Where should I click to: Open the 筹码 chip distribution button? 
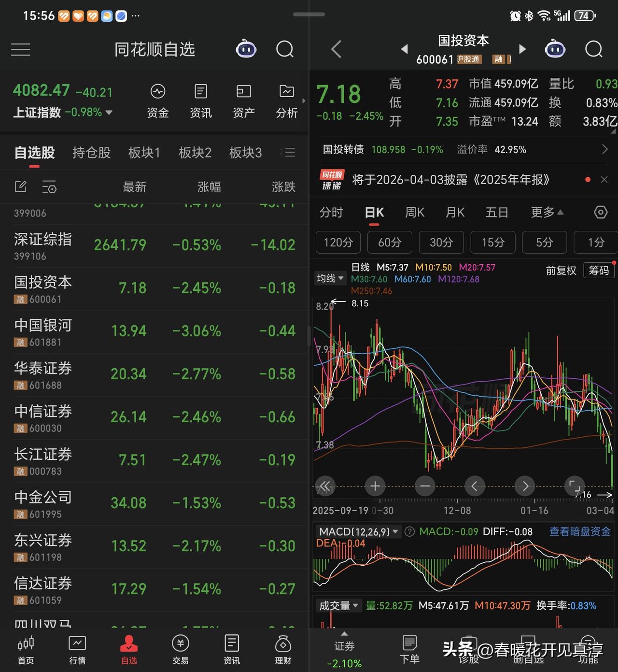coord(599,270)
